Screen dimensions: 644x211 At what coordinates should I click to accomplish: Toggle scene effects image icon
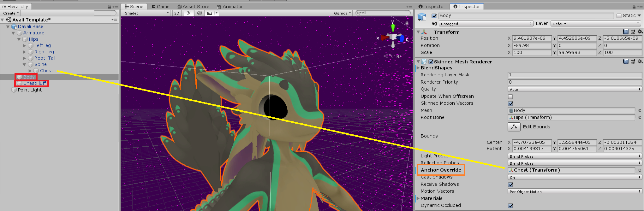point(209,13)
